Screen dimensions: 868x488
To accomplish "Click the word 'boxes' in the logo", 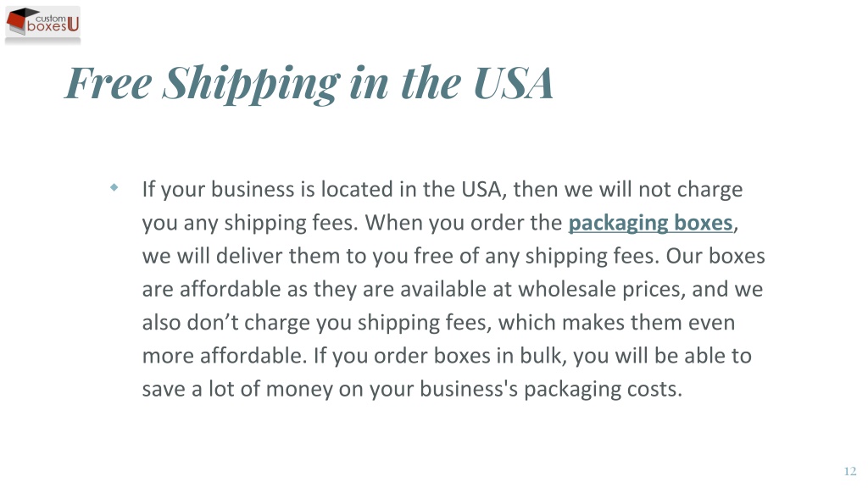I will [x=47, y=26].
